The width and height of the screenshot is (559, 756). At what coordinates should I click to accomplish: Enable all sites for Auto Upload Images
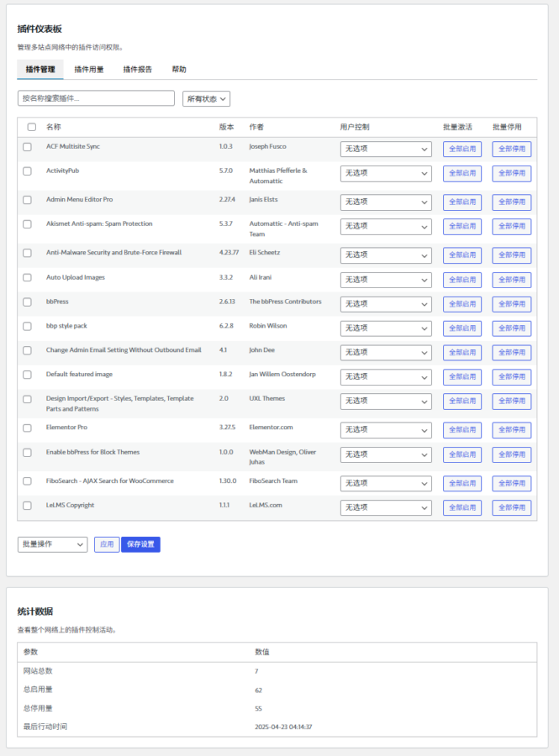click(462, 280)
